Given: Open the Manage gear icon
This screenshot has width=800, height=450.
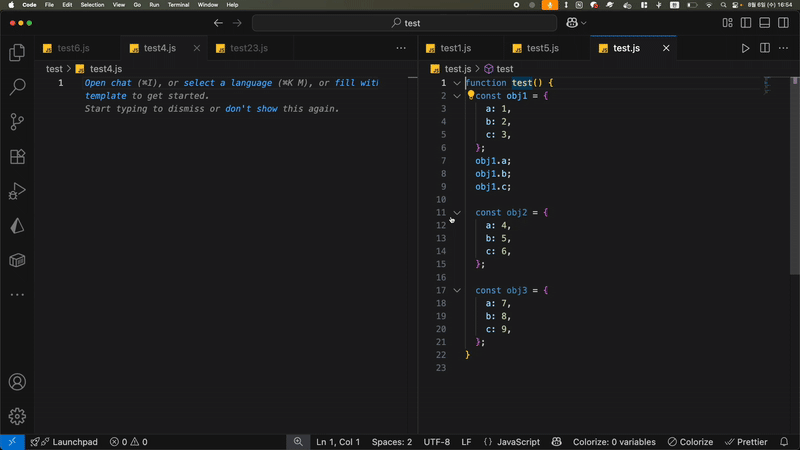Looking at the screenshot, I should 17,416.
